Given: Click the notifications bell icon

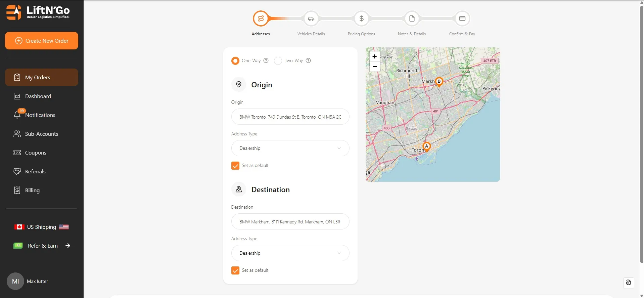Looking at the screenshot, I should point(17,115).
